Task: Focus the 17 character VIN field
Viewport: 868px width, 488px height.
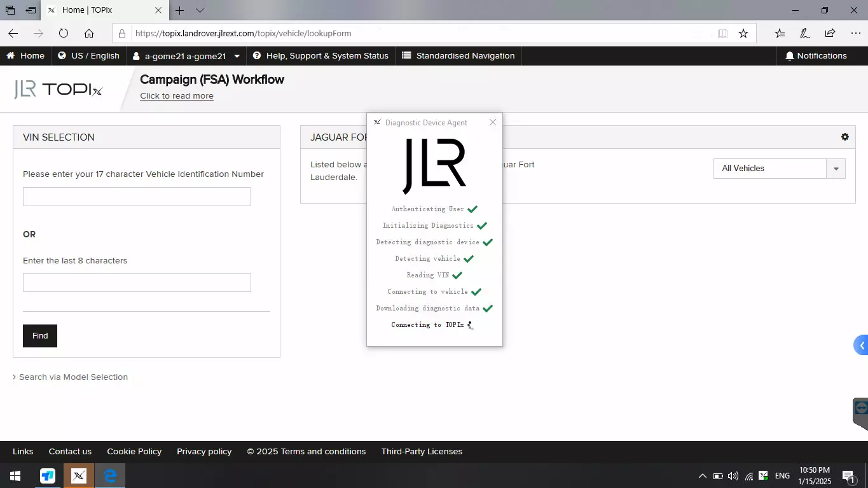Action: [x=137, y=197]
